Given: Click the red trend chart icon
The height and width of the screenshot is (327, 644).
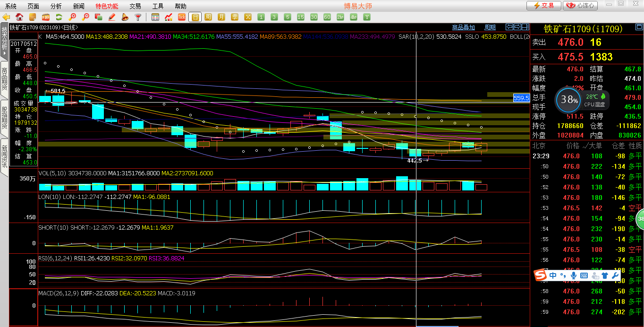Looking at the screenshot, I should coord(169,17).
